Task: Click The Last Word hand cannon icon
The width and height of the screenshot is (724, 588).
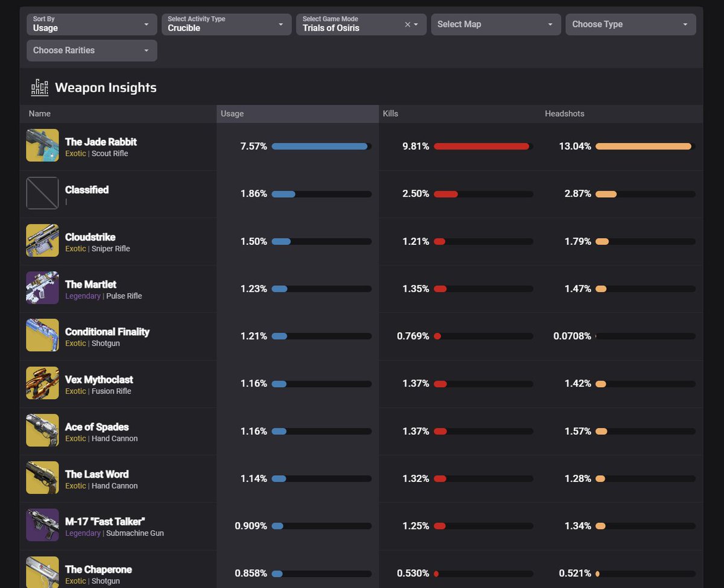Action: tap(42, 478)
